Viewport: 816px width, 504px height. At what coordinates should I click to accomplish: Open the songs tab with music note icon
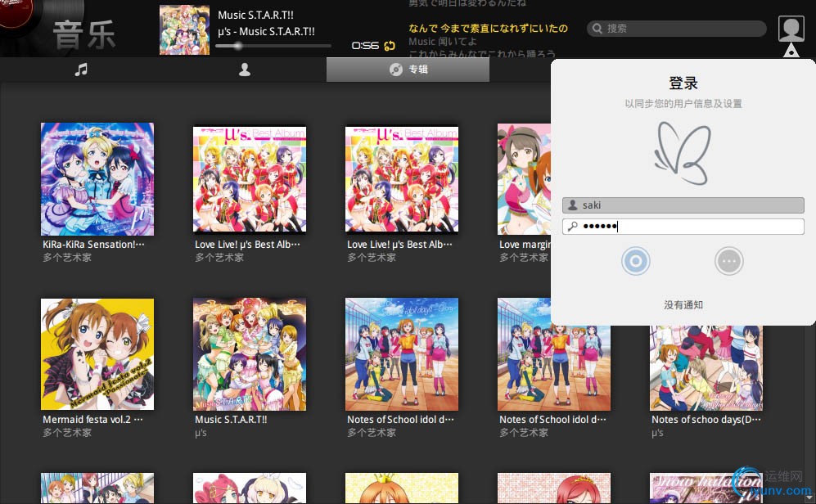point(81,70)
